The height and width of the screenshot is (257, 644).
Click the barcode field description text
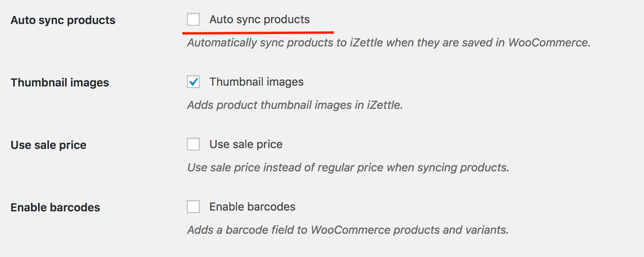click(x=348, y=230)
